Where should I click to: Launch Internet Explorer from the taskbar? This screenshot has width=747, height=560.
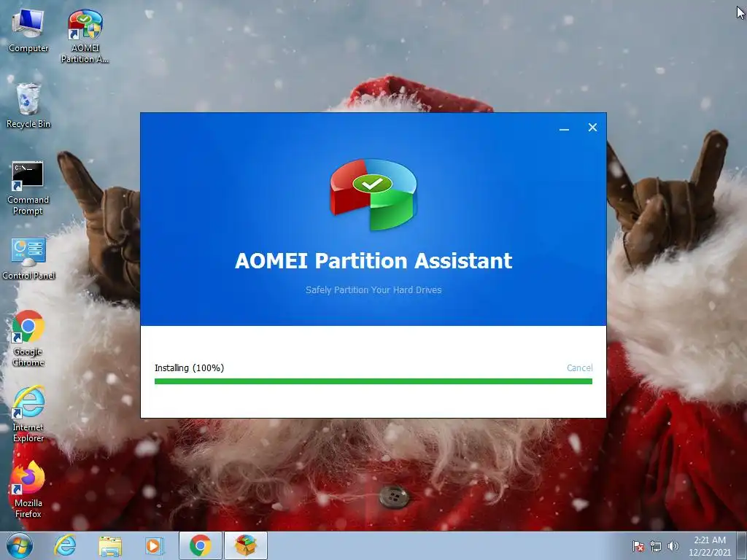(x=65, y=545)
